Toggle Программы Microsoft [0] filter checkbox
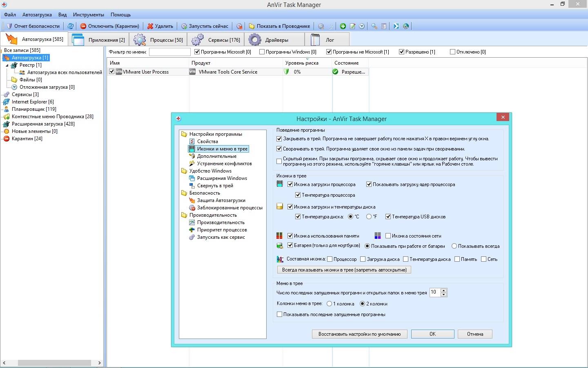588x368 pixels. [x=197, y=52]
